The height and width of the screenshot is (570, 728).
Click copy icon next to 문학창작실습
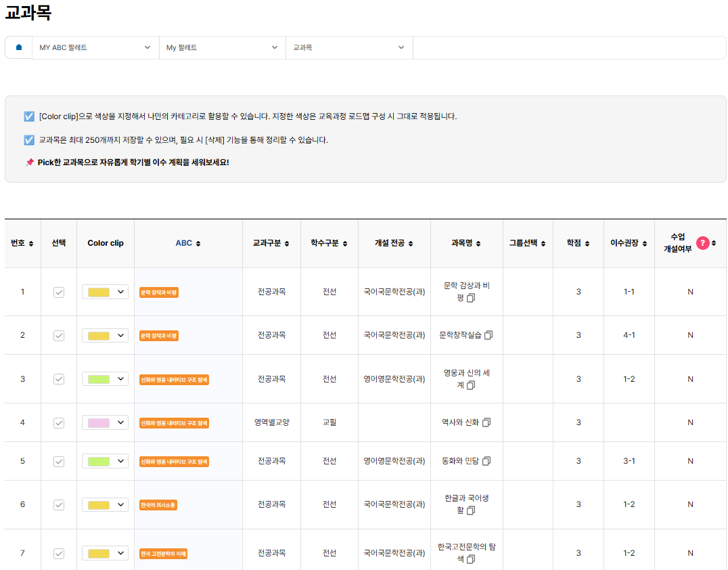point(488,335)
